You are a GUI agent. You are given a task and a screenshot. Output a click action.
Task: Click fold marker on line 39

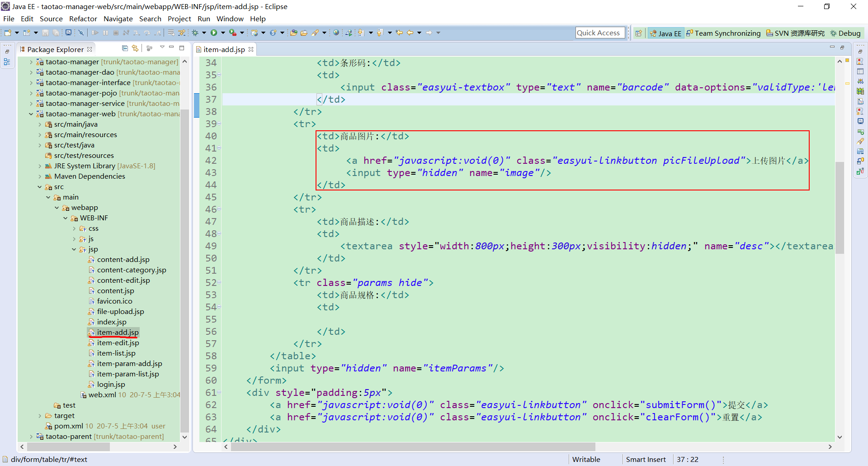point(219,124)
